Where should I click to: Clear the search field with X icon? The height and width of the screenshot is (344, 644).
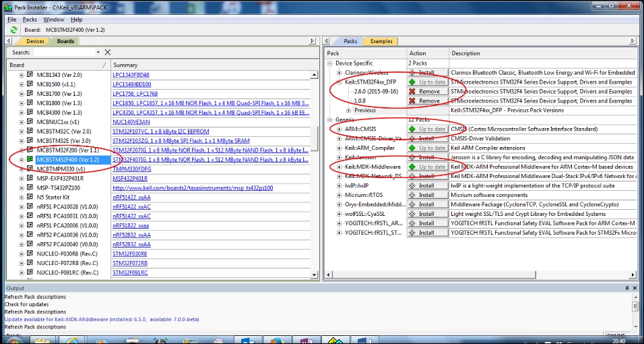pos(108,52)
